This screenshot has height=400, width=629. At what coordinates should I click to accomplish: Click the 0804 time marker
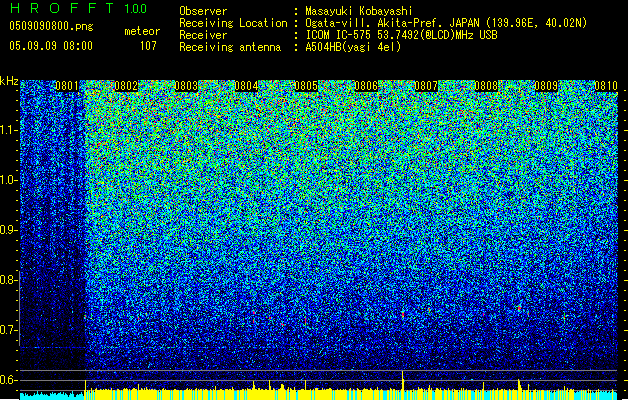point(246,86)
